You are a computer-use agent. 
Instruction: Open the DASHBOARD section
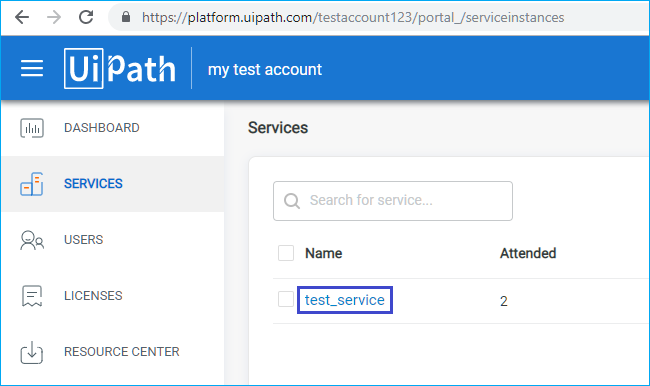[102, 128]
